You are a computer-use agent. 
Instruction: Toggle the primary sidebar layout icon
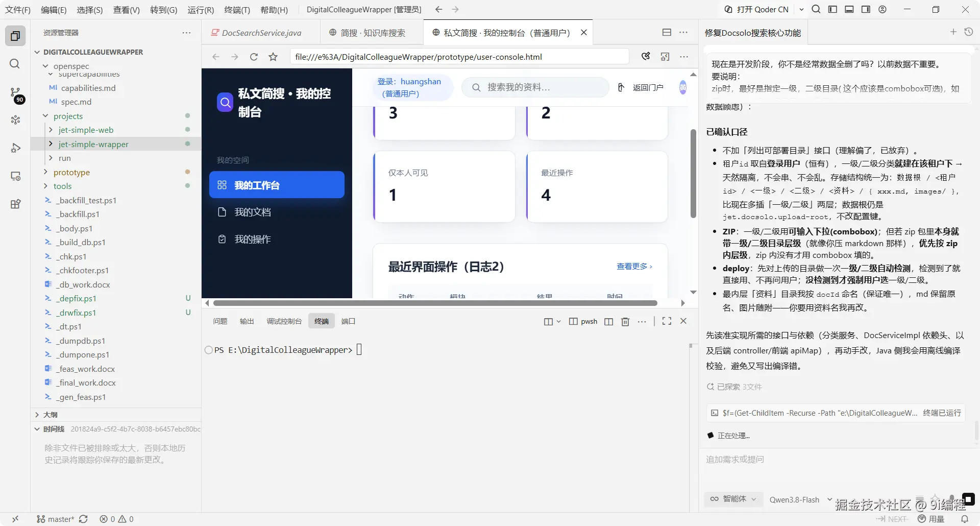pos(832,9)
